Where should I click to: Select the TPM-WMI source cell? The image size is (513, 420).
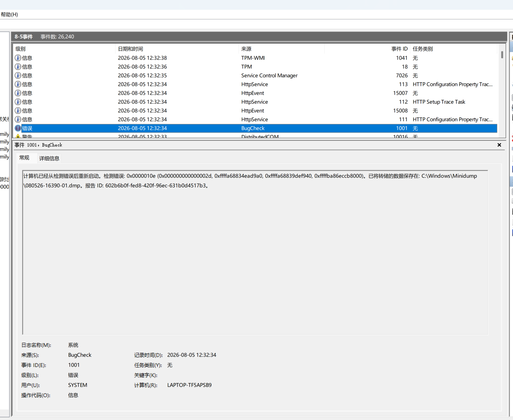tap(253, 58)
